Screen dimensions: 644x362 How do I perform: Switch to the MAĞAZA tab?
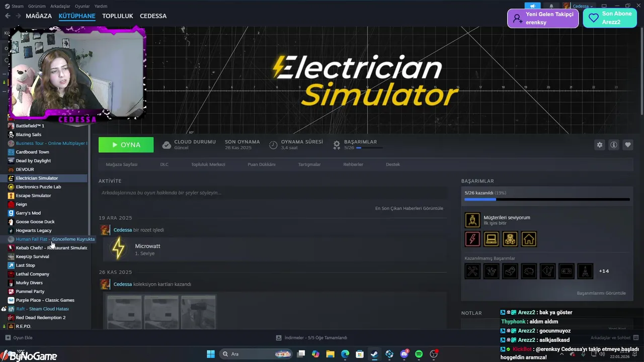pos(39,16)
